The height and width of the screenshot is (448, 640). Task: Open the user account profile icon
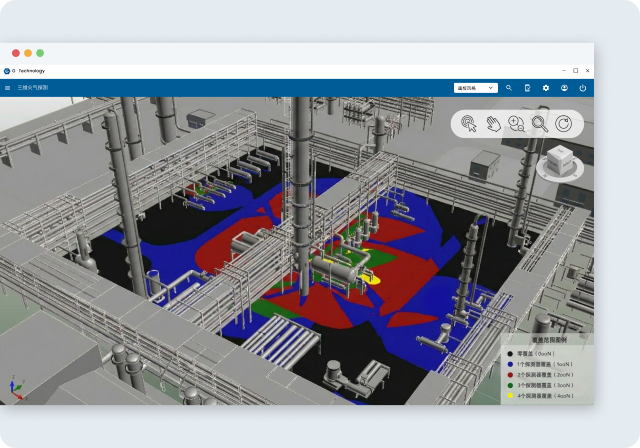coord(564,88)
